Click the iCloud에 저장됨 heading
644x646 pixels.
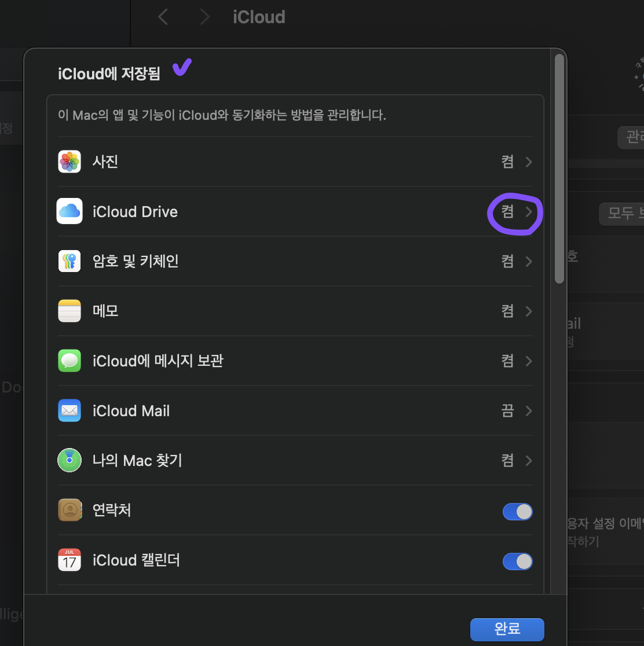[x=109, y=74]
